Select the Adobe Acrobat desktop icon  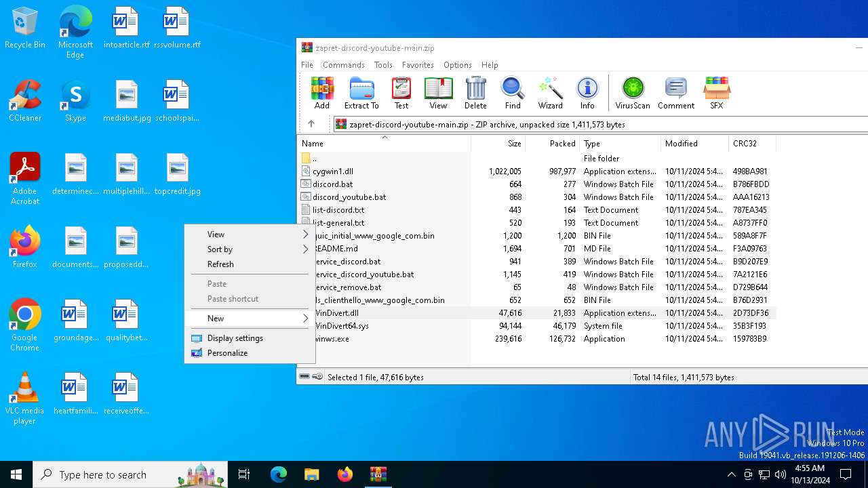click(25, 179)
